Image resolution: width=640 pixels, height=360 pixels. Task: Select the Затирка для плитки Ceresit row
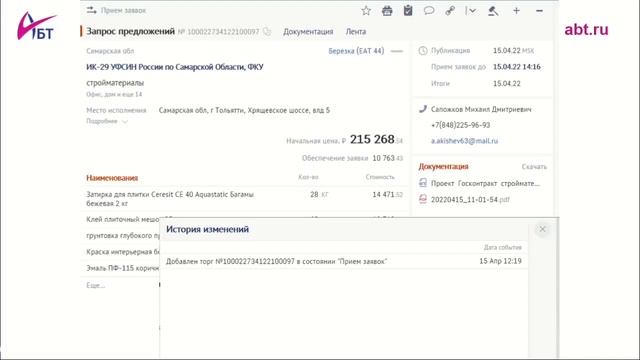point(244,199)
